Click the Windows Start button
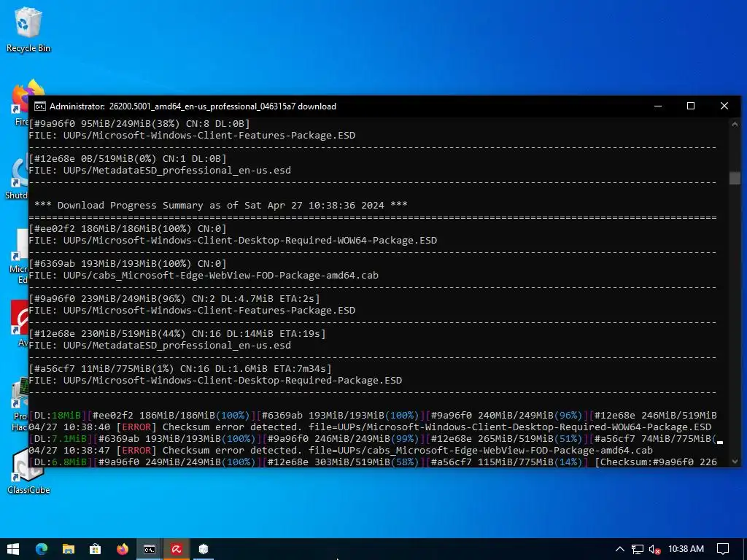 [x=13, y=549]
